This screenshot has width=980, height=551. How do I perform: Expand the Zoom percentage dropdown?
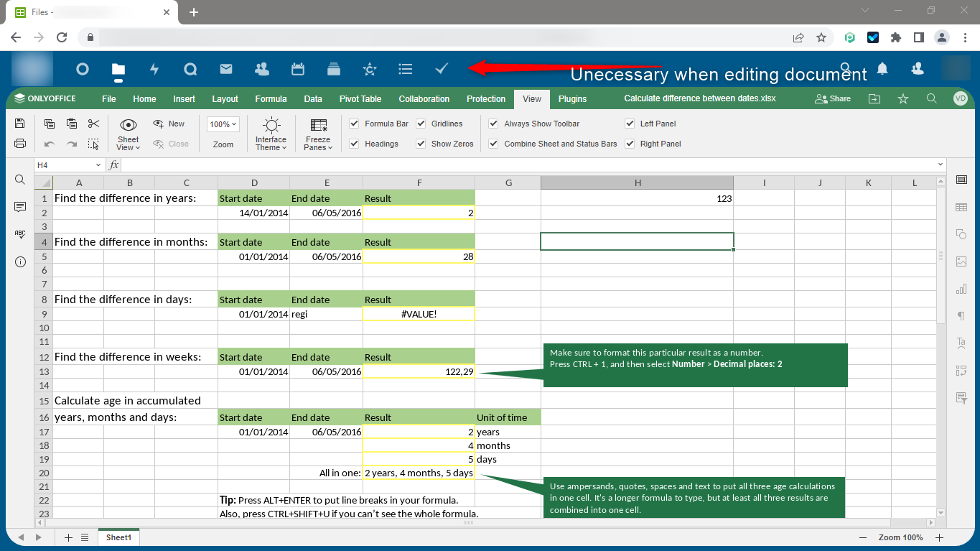click(x=223, y=124)
